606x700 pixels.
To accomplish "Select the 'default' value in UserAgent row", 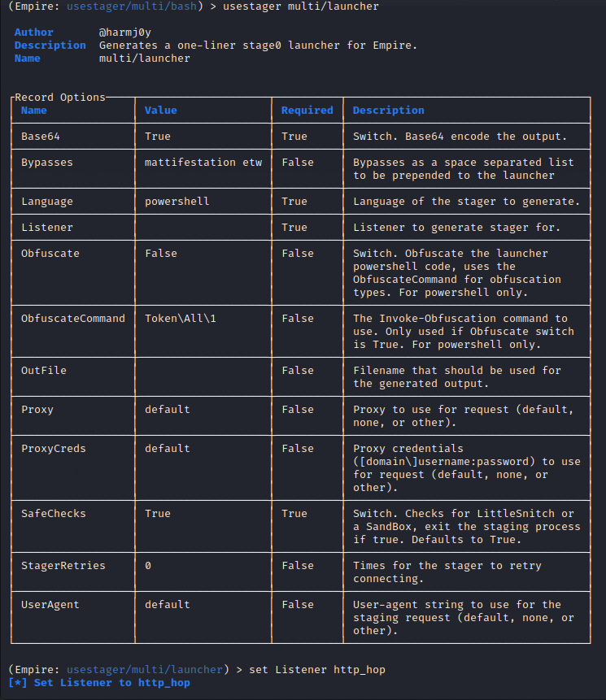I will 168,604.
